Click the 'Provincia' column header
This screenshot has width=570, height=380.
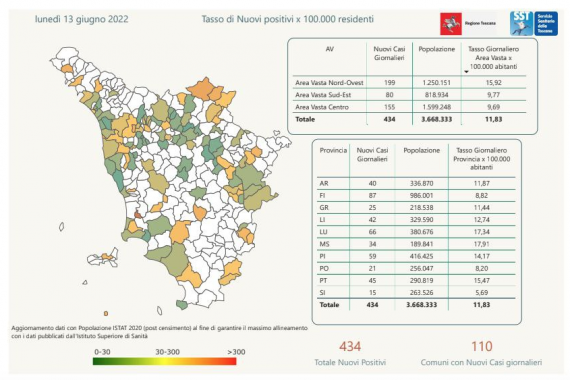pyautogui.click(x=333, y=151)
